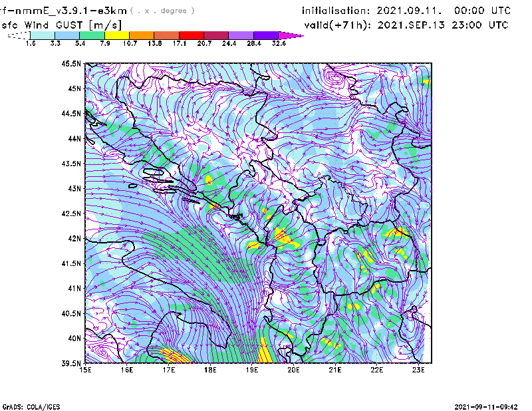Click the 41.5N latitude label
This screenshot has width=532, height=411.
coord(71,263)
